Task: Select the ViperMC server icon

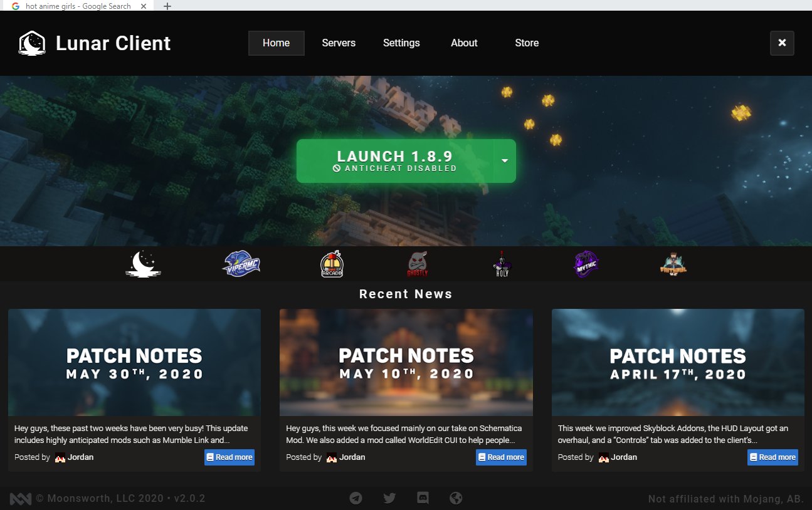Action: click(x=241, y=263)
